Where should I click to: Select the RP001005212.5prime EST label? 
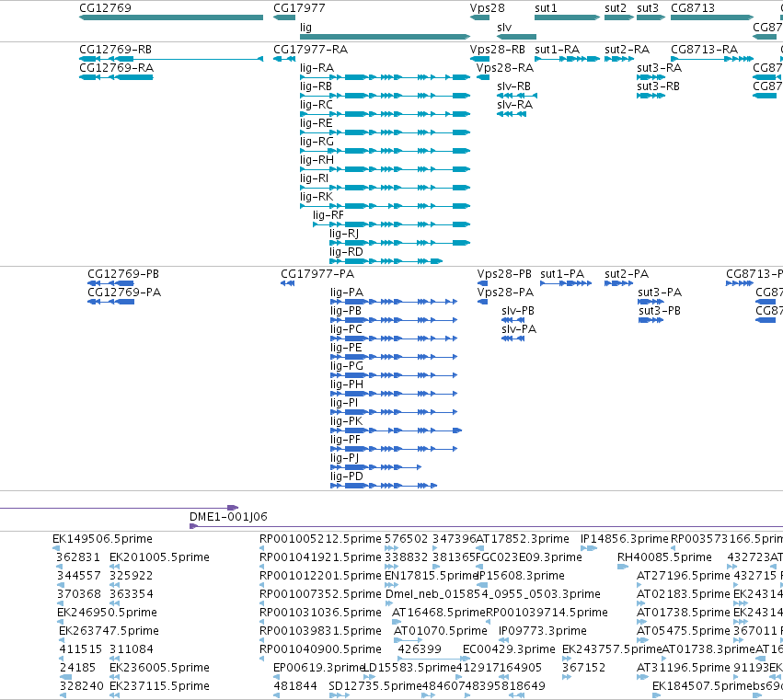(320, 539)
